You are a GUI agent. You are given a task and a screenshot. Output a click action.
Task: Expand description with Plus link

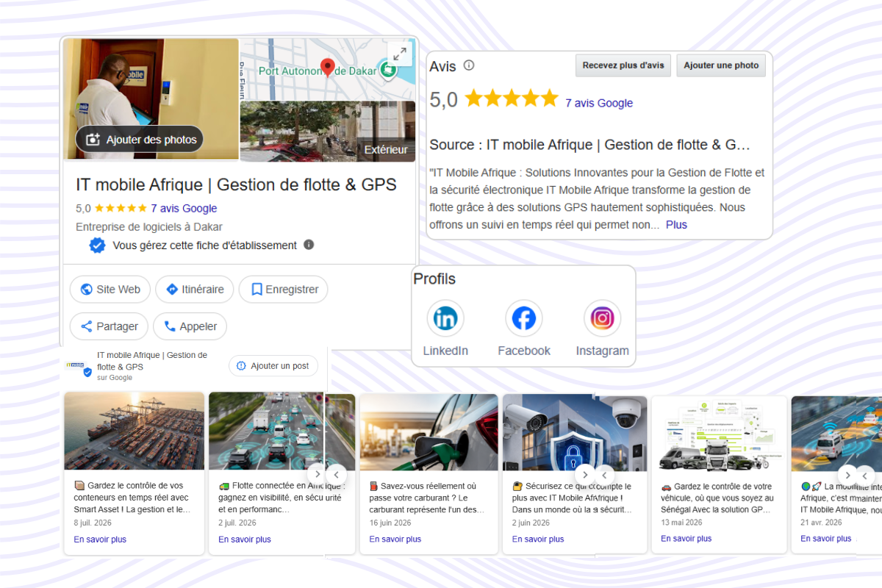click(676, 225)
